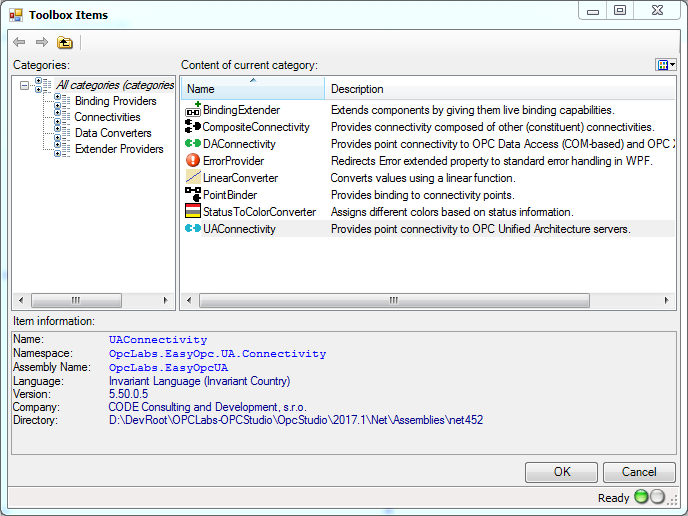This screenshot has width=688, height=516.
Task: Select the BindingExtender item icon
Action: point(193,110)
